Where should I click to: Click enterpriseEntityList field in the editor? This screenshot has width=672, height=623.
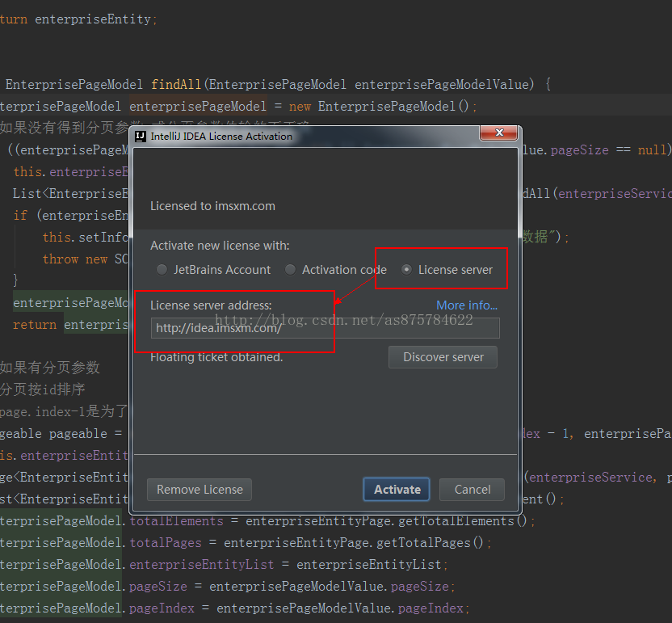tap(201, 565)
